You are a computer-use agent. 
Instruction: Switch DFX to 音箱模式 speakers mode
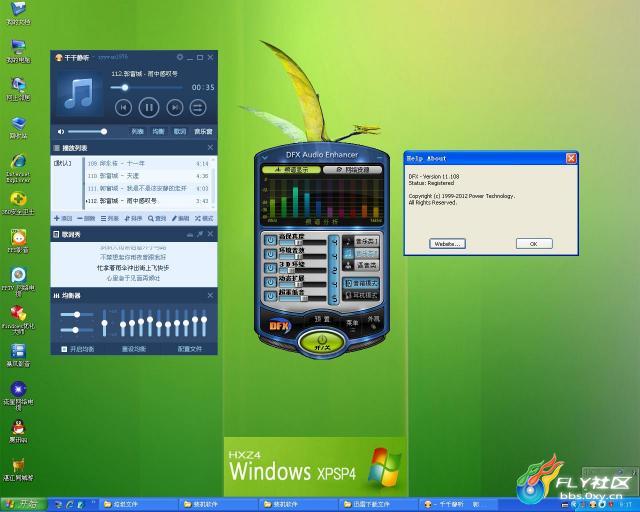(x=361, y=283)
